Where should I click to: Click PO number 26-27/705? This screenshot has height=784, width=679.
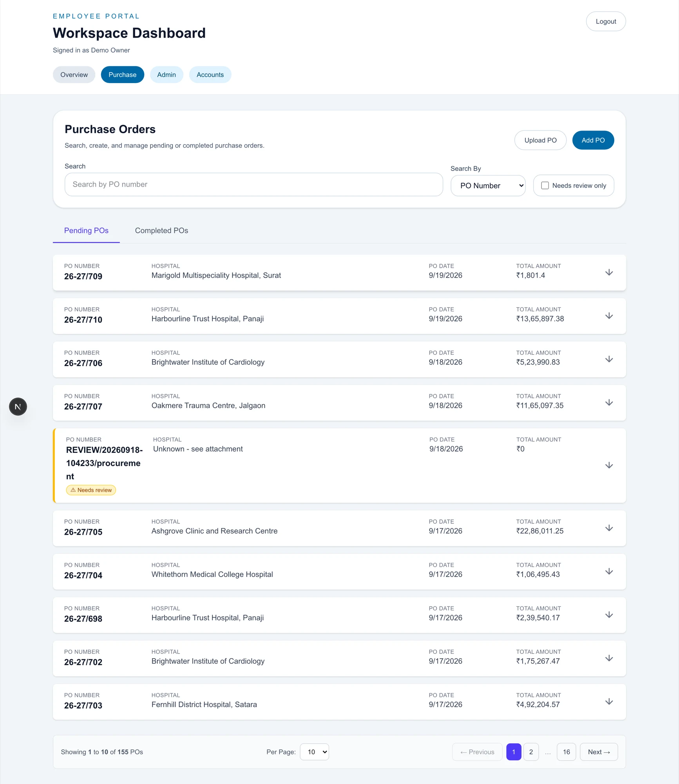pos(83,532)
